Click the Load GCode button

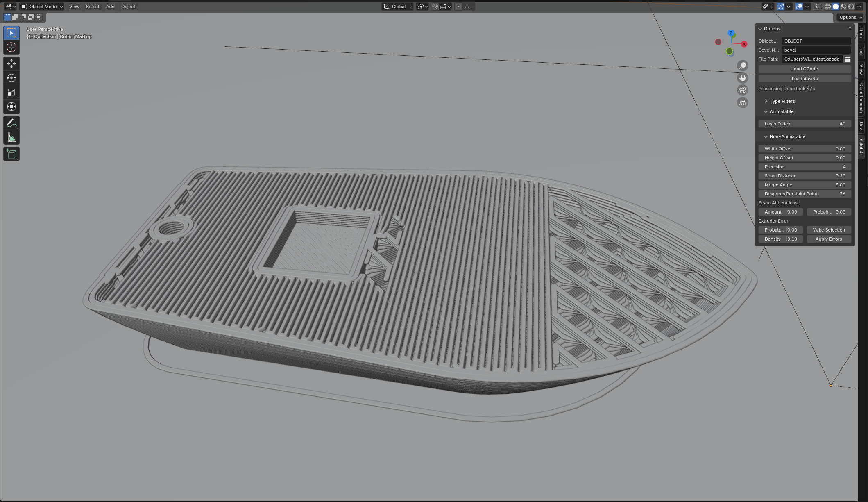805,69
